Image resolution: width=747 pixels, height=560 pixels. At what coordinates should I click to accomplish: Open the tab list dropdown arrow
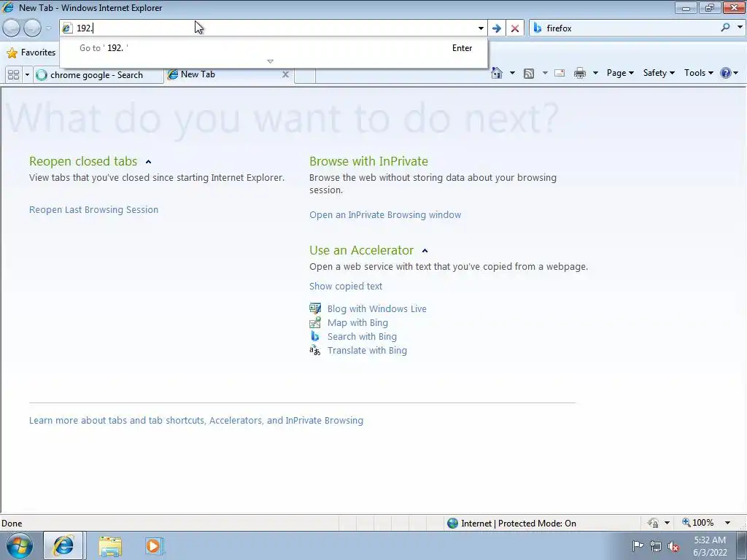tap(27, 75)
